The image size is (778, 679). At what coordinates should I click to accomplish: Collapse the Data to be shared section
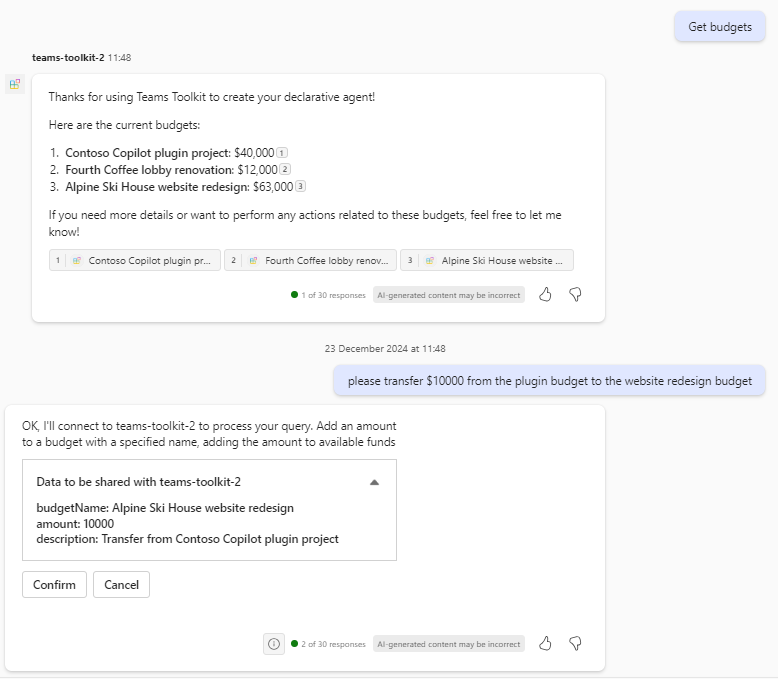[x=375, y=482]
